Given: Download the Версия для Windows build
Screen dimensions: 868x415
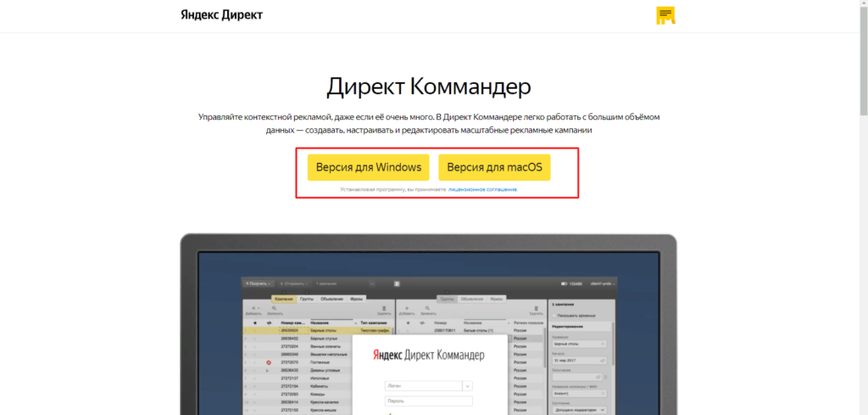Looking at the screenshot, I should (369, 167).
